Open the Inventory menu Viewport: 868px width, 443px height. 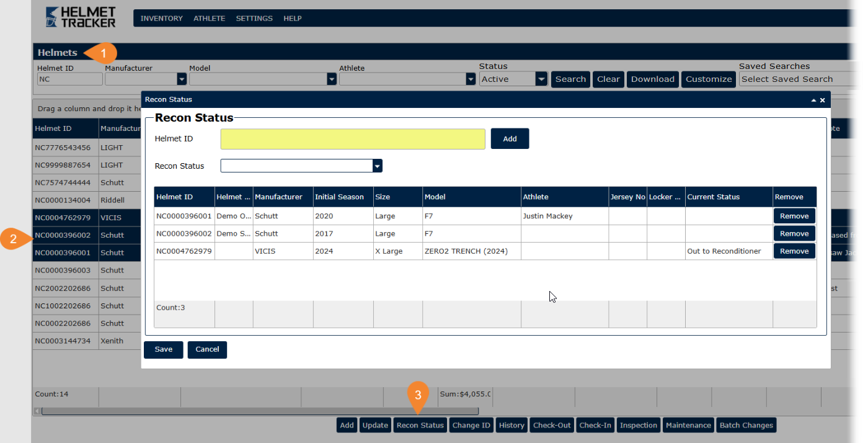pos(162,19)
